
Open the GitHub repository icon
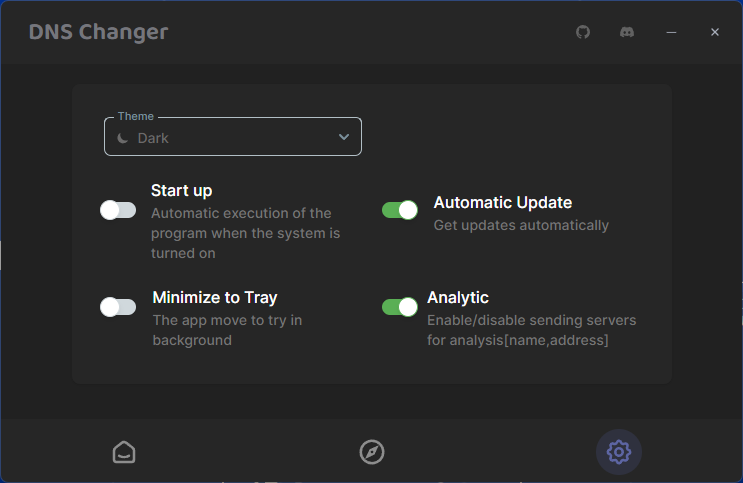point(583,32)
